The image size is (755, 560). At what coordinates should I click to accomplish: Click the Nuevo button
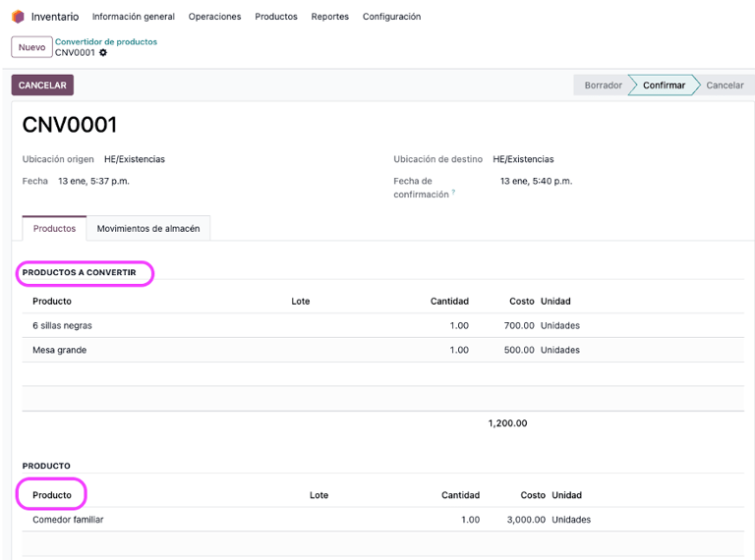(31, 47)
